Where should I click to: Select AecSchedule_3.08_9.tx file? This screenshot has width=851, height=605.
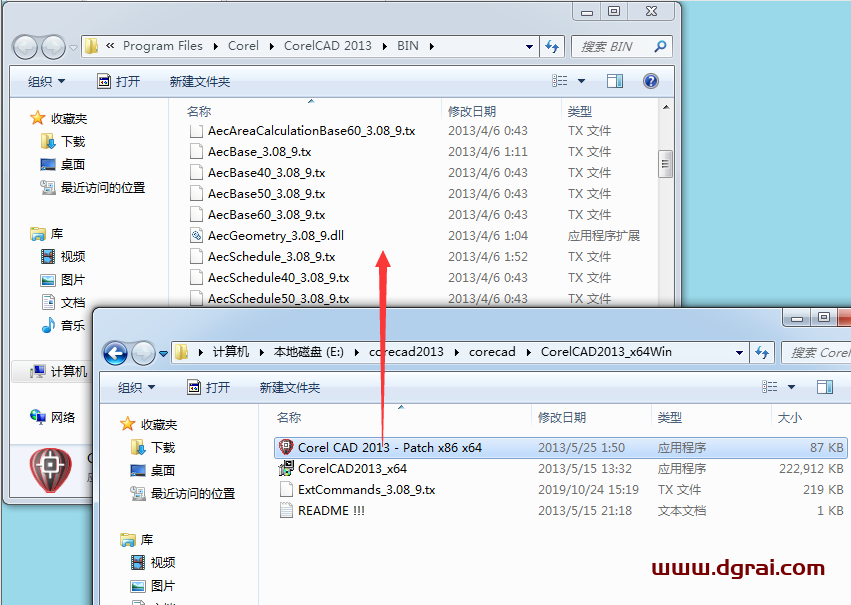click(x=271, y=257)
